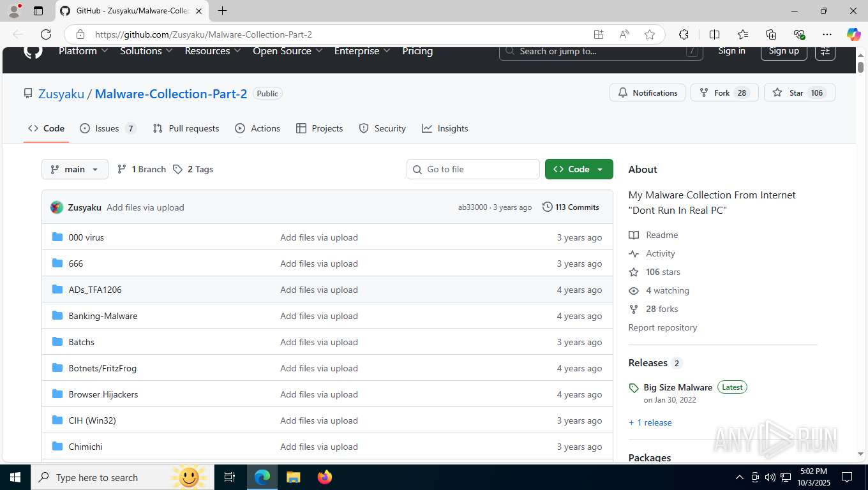868x490 pixels.
Task: Open Collections icon in toolbar
Action: point(771,34)
